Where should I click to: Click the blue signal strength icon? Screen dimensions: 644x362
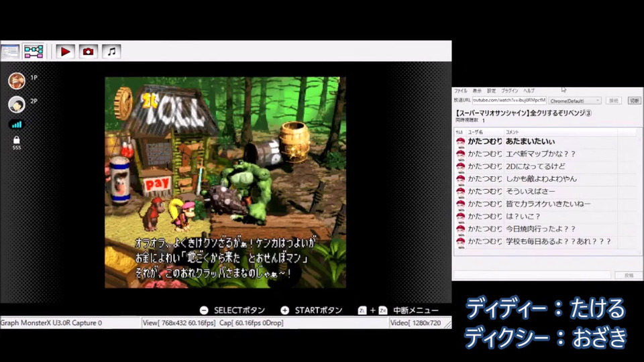(x=16, y=125)
